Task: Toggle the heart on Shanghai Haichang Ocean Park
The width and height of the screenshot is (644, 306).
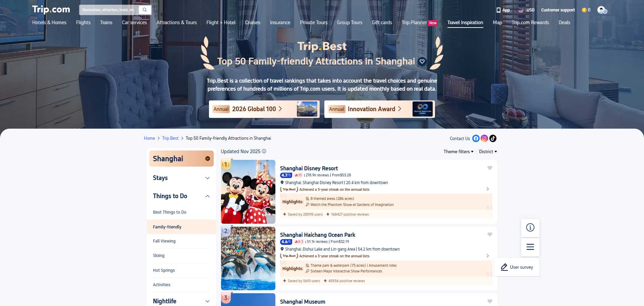Action: click(x=490, y=234)
